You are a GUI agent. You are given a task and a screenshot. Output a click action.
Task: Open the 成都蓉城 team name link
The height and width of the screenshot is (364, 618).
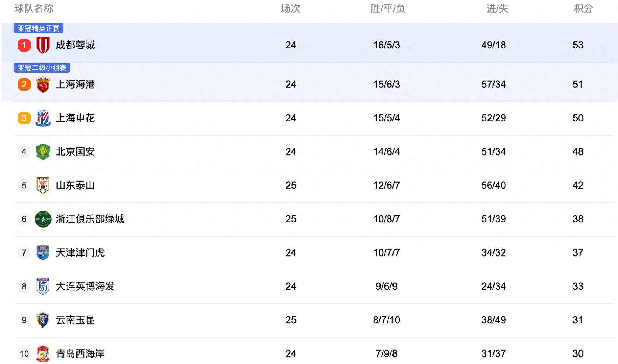click(x=75, y=45)
